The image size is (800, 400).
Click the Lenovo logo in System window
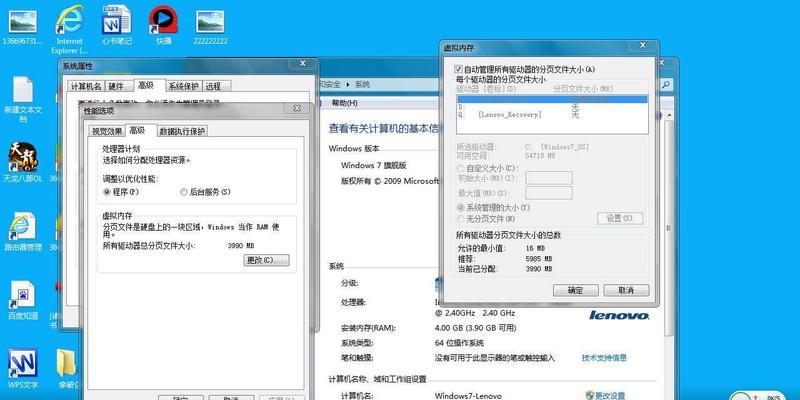click(619, 315)
